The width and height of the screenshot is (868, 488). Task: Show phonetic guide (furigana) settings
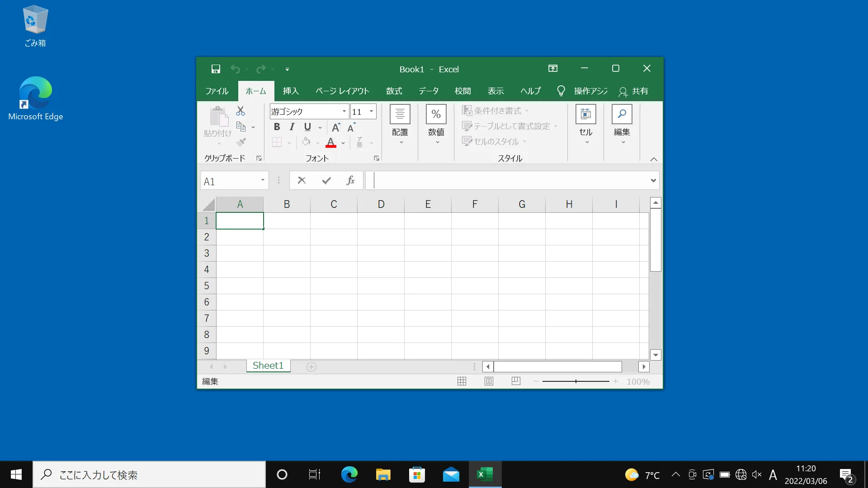pos(360,142)
